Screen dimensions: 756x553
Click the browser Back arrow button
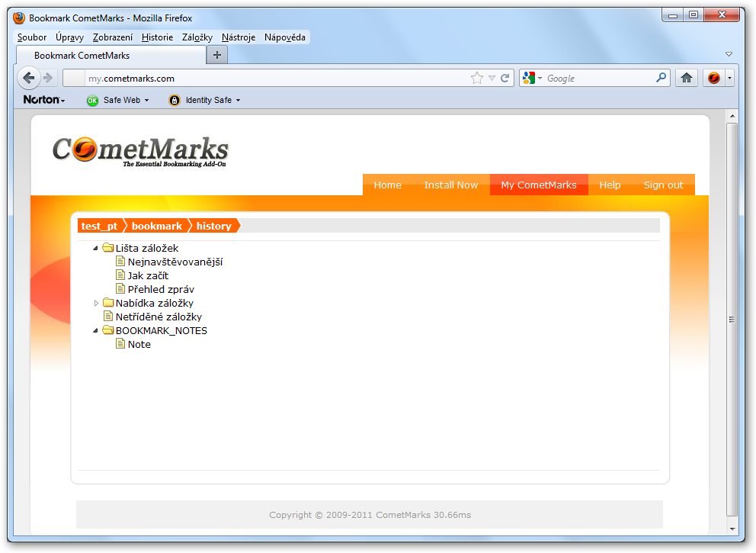pyautogui.click(x=29, y=78)
